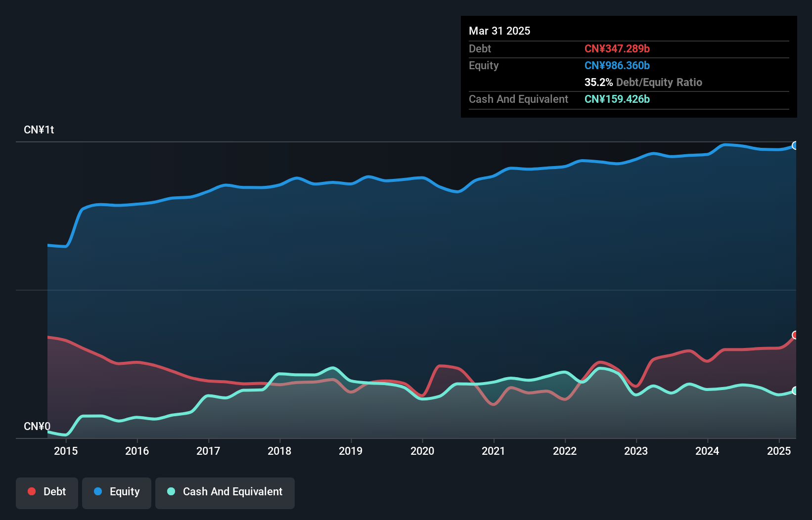The image size is (812, 520).
Task: Click the CN¥0 axis label
Action: (x=37, y=426)
